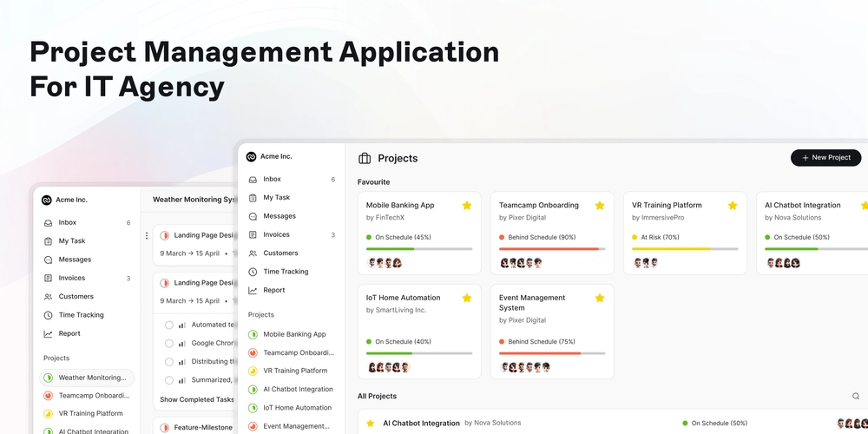Unfavourite the Teamcamp Onboarding card star
This screenshot has height=434, width=868.
(600, 206)
